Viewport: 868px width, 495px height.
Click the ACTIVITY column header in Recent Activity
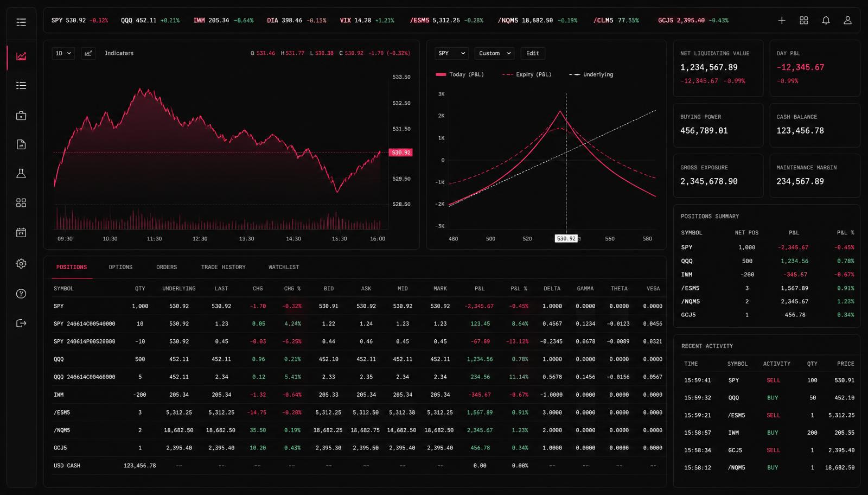point(777,364)
